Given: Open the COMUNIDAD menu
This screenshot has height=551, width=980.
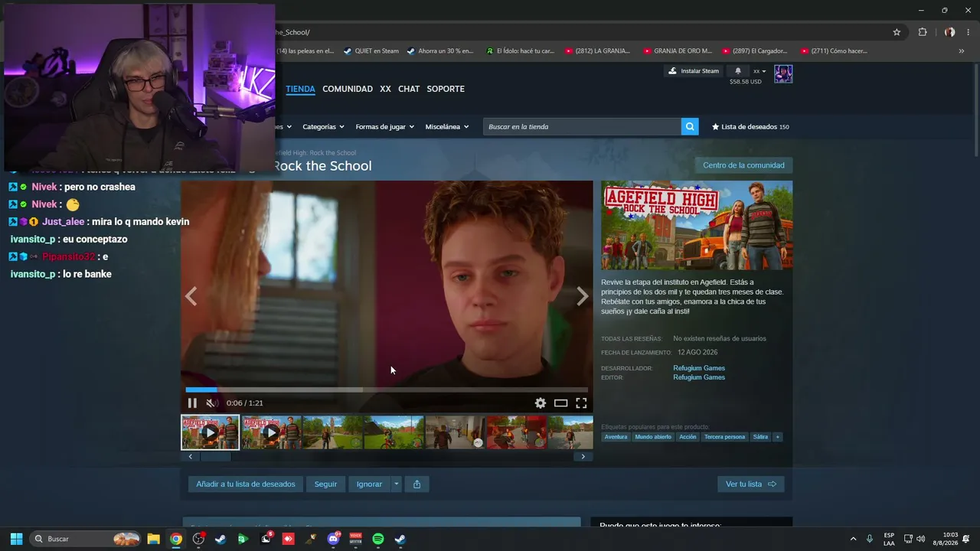Looking at the screenshot, I should pos(348,89).
